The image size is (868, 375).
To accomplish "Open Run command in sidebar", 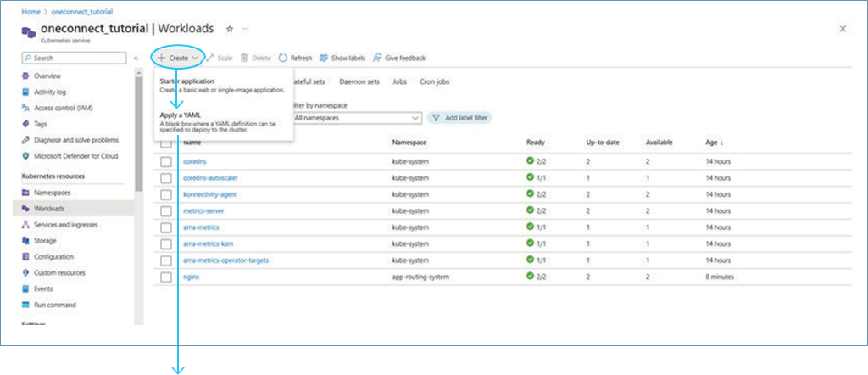I will (x=55, y=305).
